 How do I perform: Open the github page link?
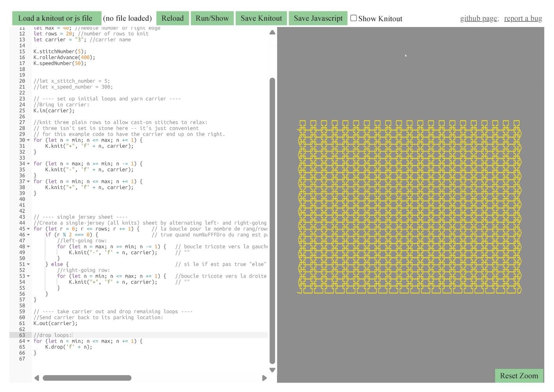click(x=479, y=18)
